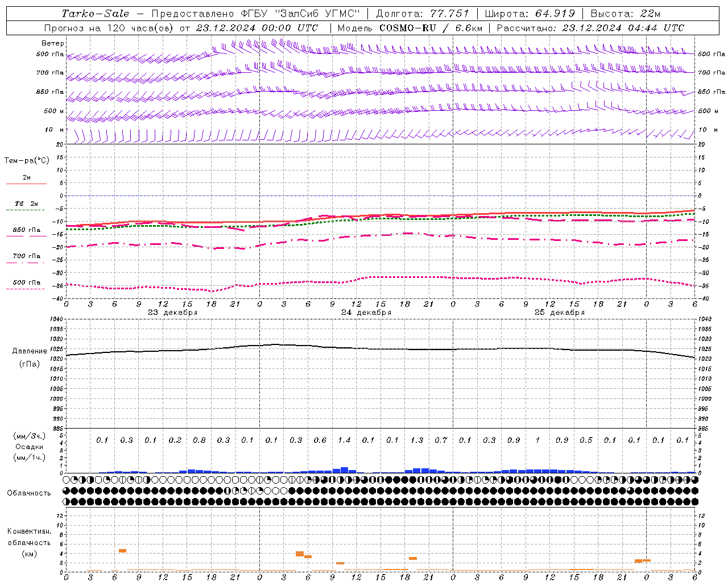Click the '(км)' convective cloud unit label
The height and width of the screenshot is (582, 728).
[29, 554]
